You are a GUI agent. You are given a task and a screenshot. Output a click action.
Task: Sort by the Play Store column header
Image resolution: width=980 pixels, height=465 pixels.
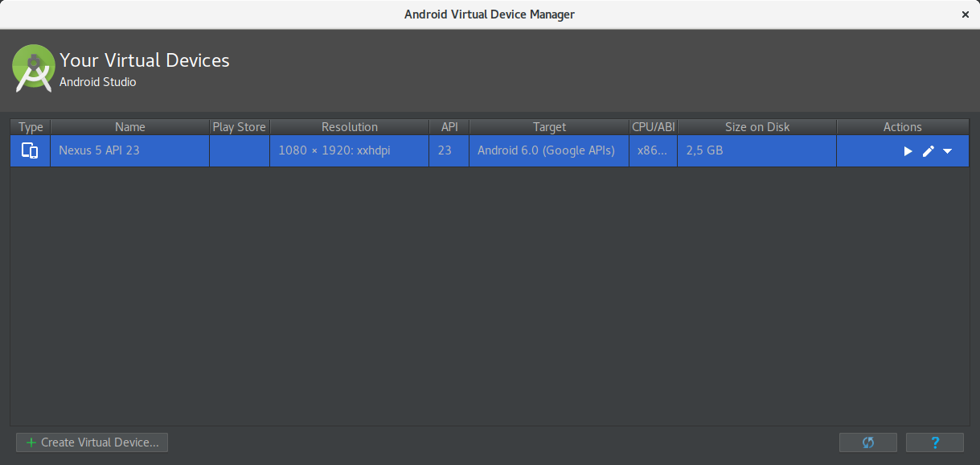click(x=240, y=127)
